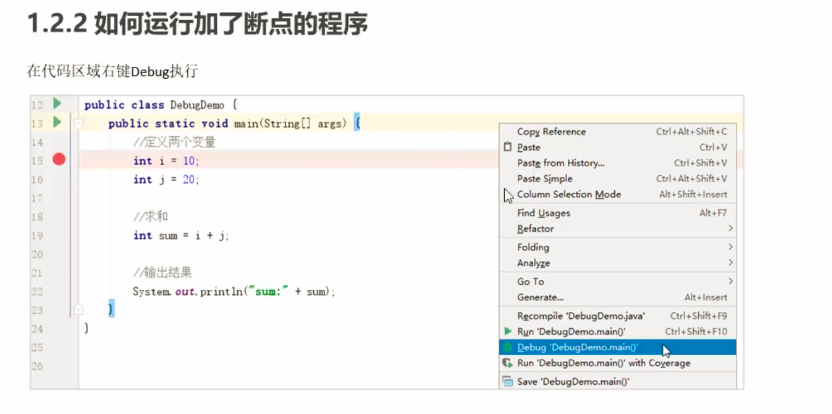The height and width of the screenshot is (414, 832).
Task: Click the green Run triangle icon in menu
Action: 508,331
